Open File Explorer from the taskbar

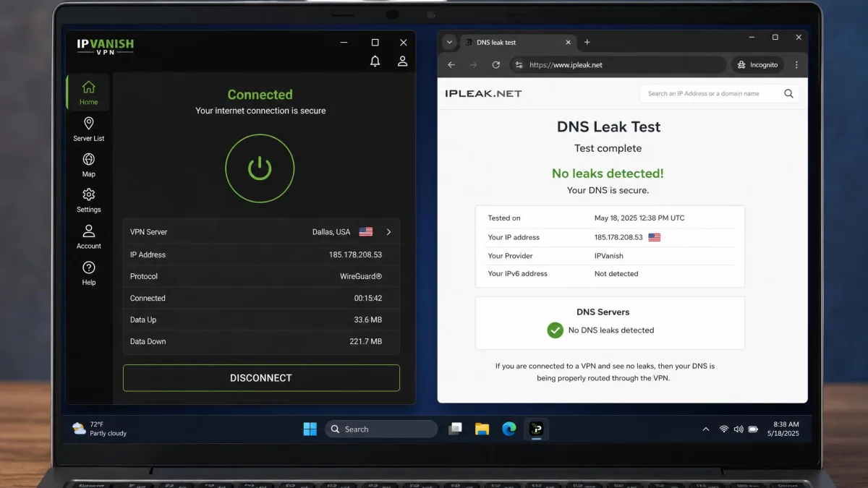coord(482,429)
